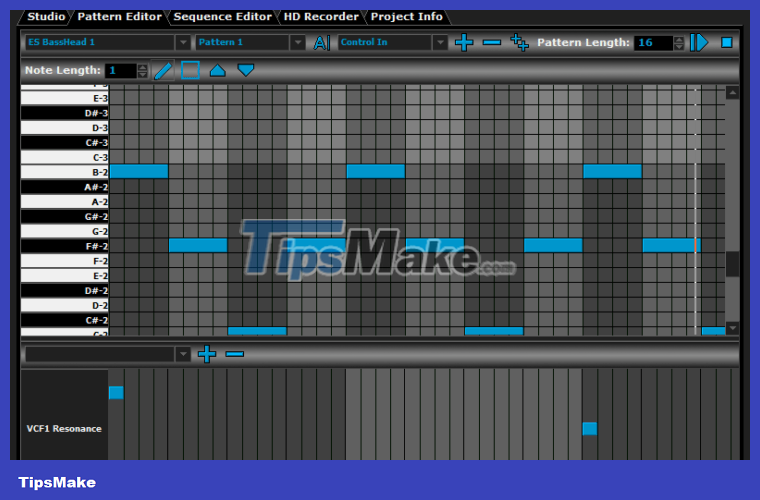This screenshot has width=760, height=500.
Task: Click the piano roll vertical scrollbar thumb
Action: [x=732, y=264]
